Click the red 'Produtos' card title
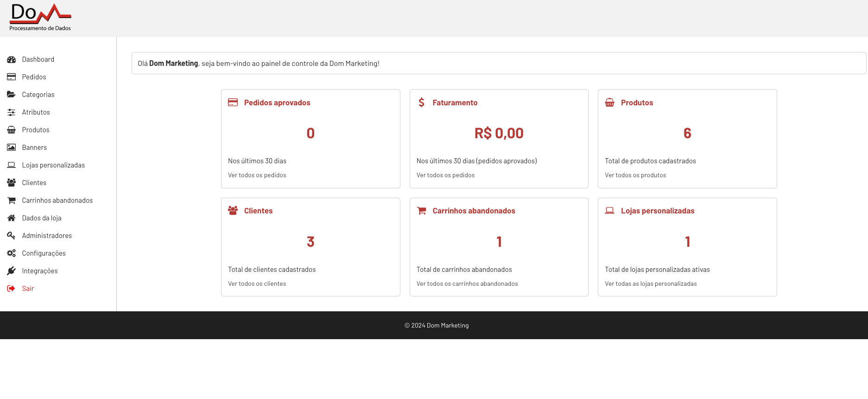 tap(637, 103)
